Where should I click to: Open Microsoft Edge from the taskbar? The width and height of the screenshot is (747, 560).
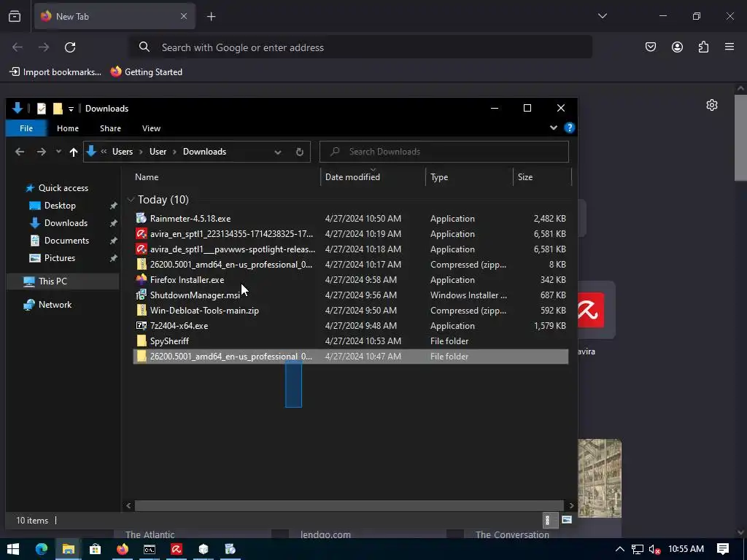42,549
